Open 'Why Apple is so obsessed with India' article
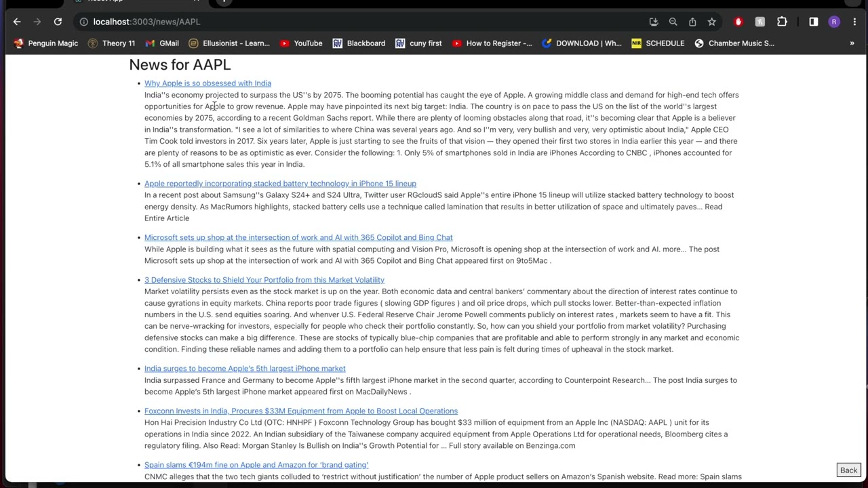The width and height of the screenshot is (868, 488). pyautogui.click(x=208, y=83)
